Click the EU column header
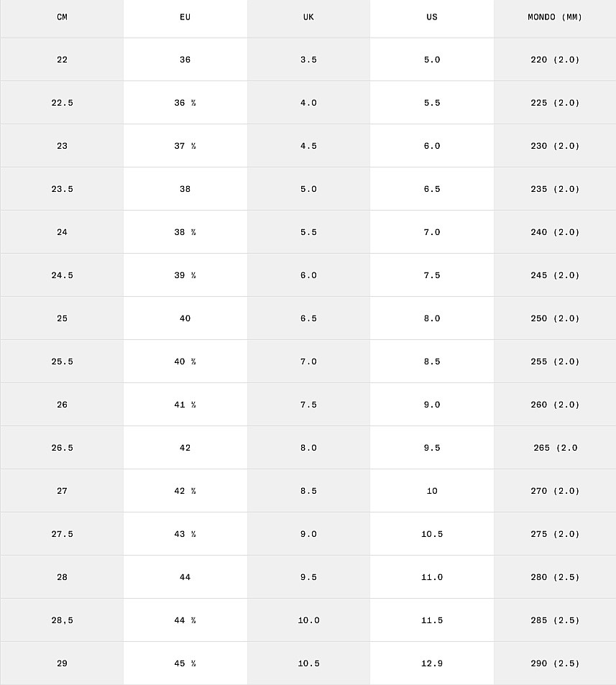 (185, 17)
